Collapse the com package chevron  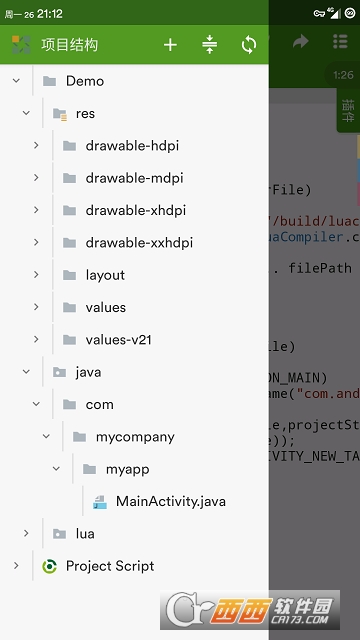coord(36,404)
